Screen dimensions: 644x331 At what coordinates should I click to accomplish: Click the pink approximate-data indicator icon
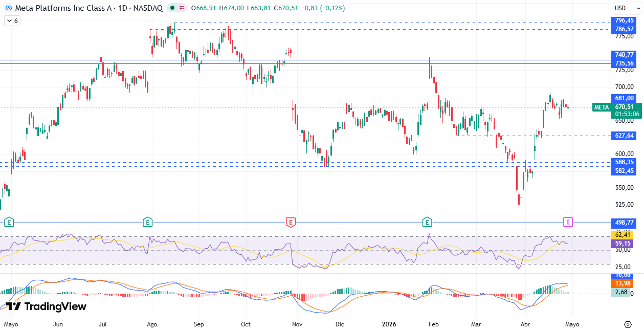pos(182,8)
